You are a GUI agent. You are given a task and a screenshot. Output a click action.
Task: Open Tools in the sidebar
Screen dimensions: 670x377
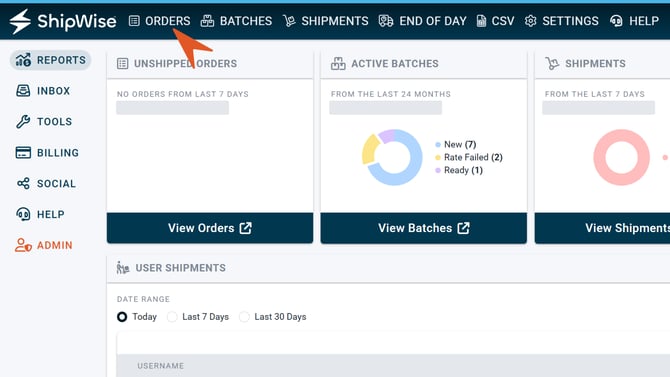point(44,121)
